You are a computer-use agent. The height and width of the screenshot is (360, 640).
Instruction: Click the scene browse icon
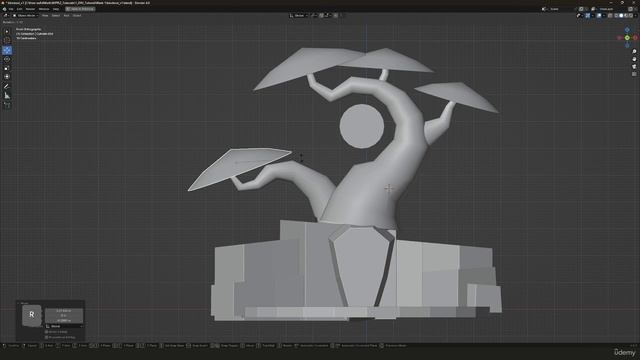pyautogui.click(x=544, y=9)
